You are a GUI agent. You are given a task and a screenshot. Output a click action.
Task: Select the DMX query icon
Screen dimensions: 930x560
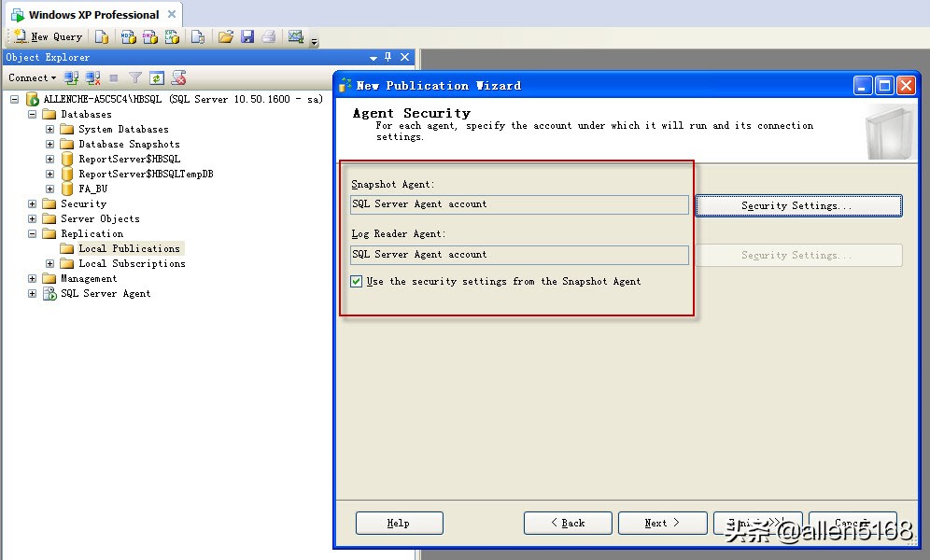coord(148,36)
